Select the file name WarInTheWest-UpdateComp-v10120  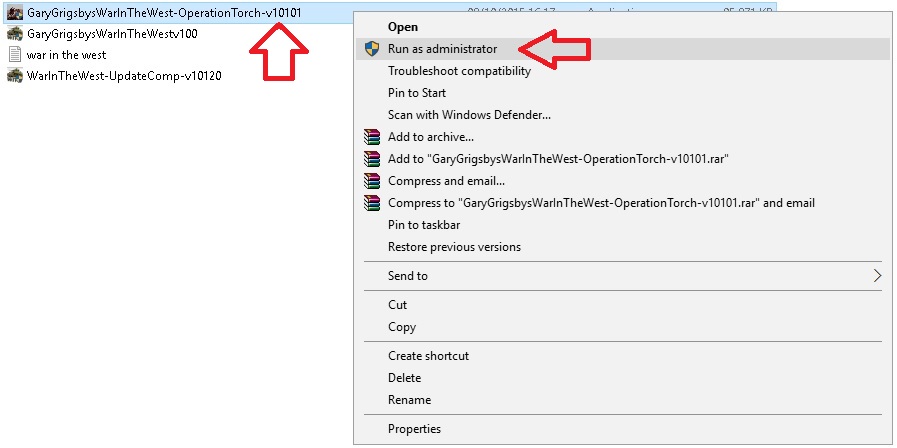tap(124, 76)
